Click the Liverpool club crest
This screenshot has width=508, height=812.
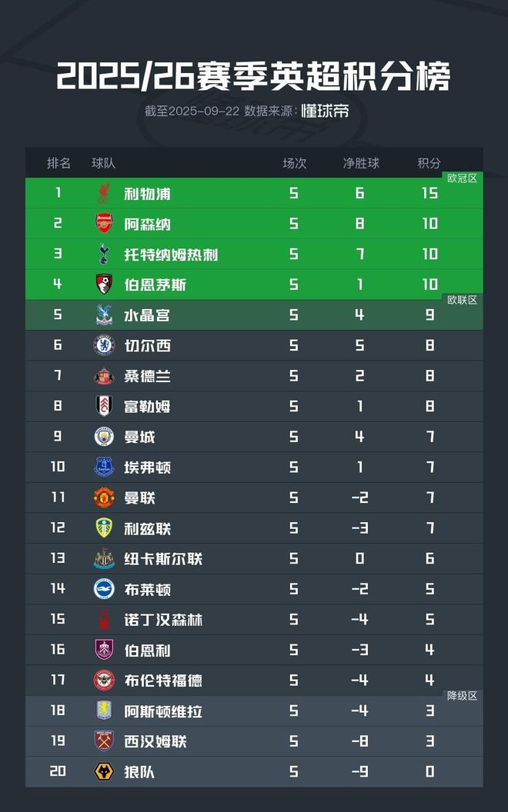coord(103,193)
